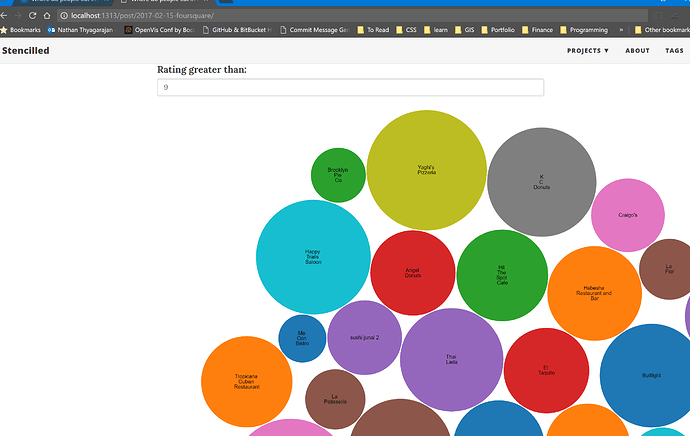This screenshot has height=436, width=690.
Task: Select the El Taquito red bubble
Action: (x=546, y=370)
